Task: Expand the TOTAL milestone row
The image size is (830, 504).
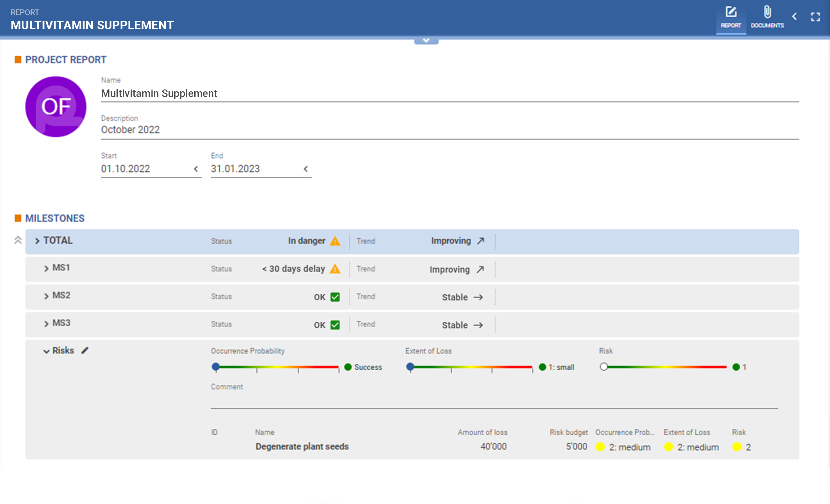Action: 37,241
